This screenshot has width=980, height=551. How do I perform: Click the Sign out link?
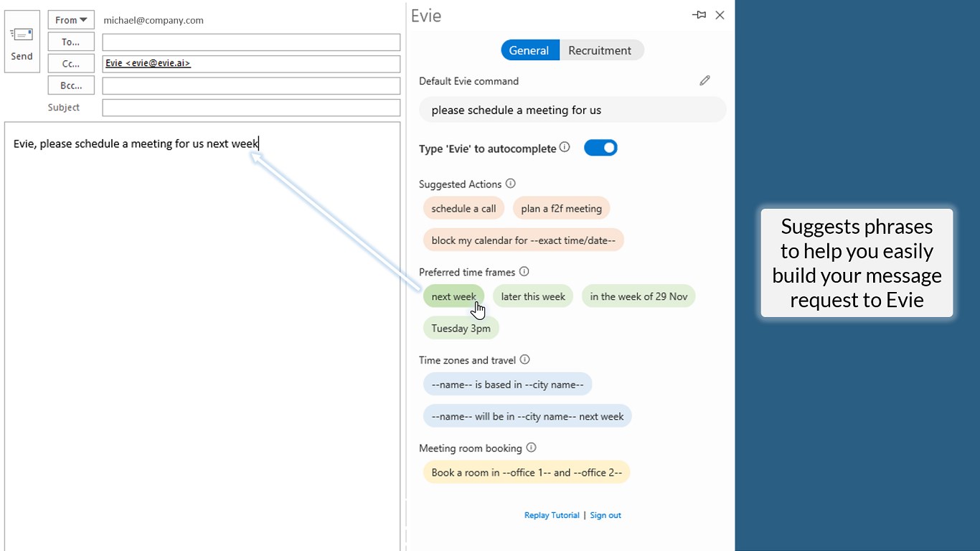coord(606,515)
